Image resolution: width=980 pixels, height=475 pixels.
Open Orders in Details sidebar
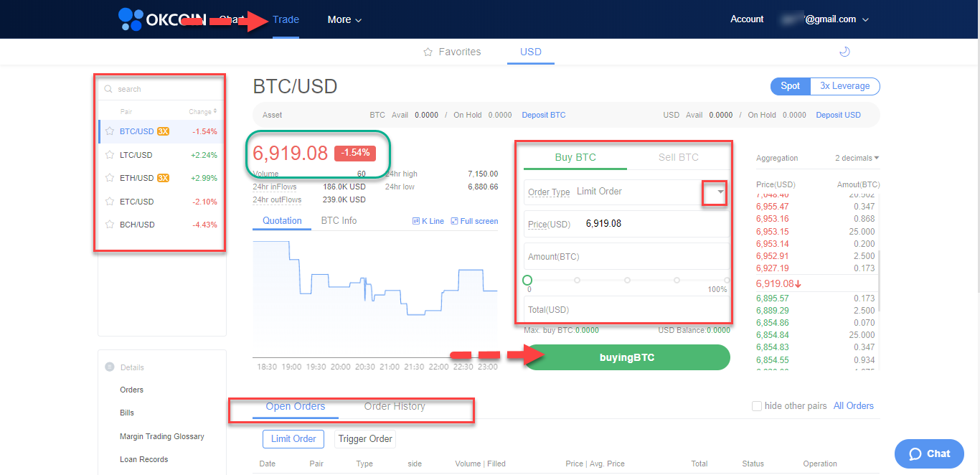(131, 390)
